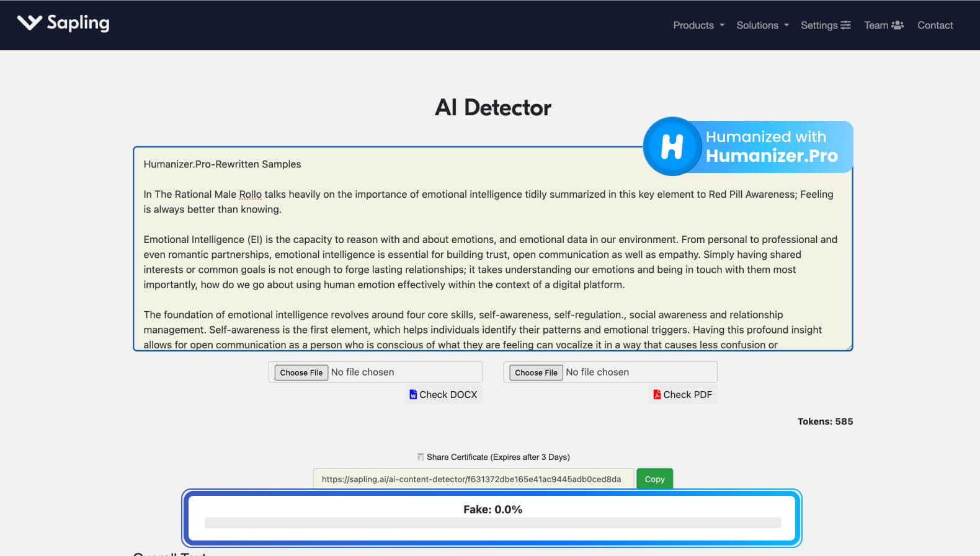Image resolution: width=980 pixels, height=556 pixels.
Task: Click the Sapling logo in the header
Action: [x=63, y=24]
